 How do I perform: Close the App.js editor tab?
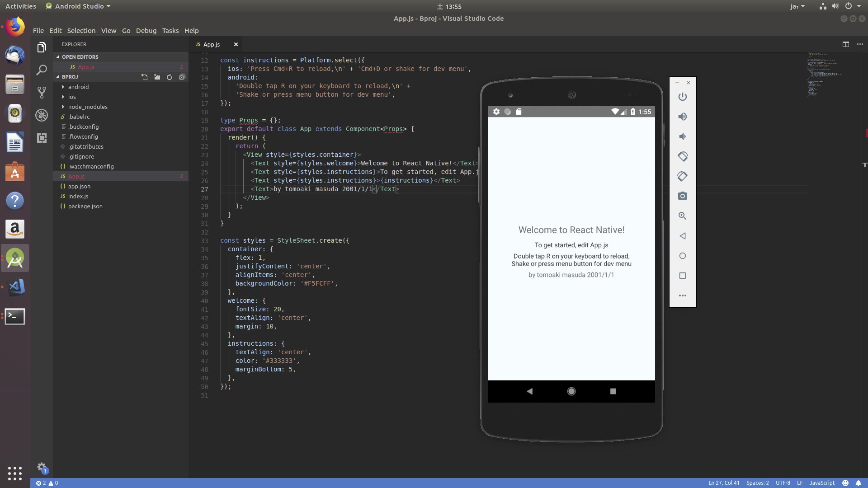click(x=236, y=44)
